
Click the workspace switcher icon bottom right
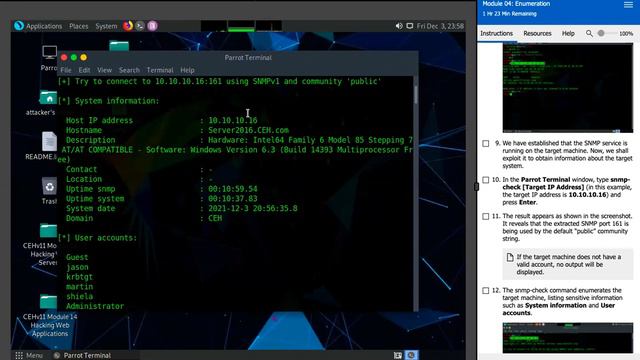click(411, 355)
